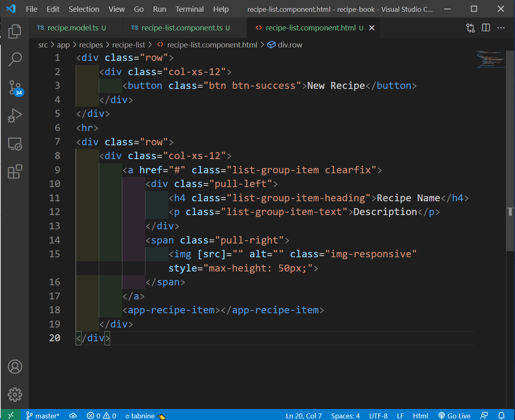Open the Explorer view in activity bar
Viewport: 515px width, 420px height.
tap(15, 31)
